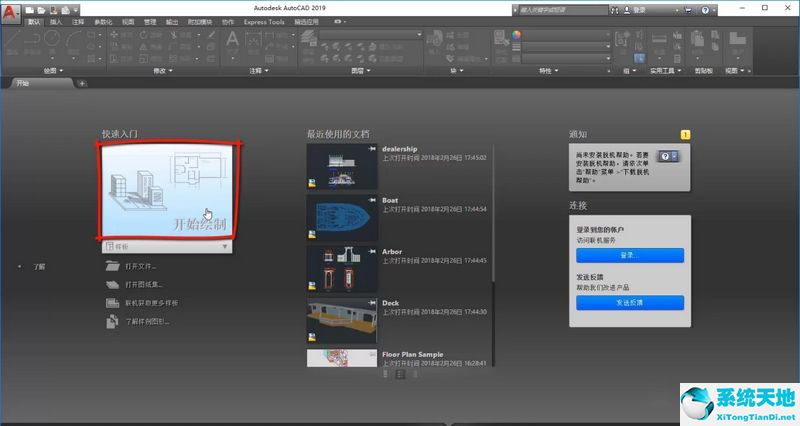
Task: Click 了解样例图形... link
Action: click(147, 321)
